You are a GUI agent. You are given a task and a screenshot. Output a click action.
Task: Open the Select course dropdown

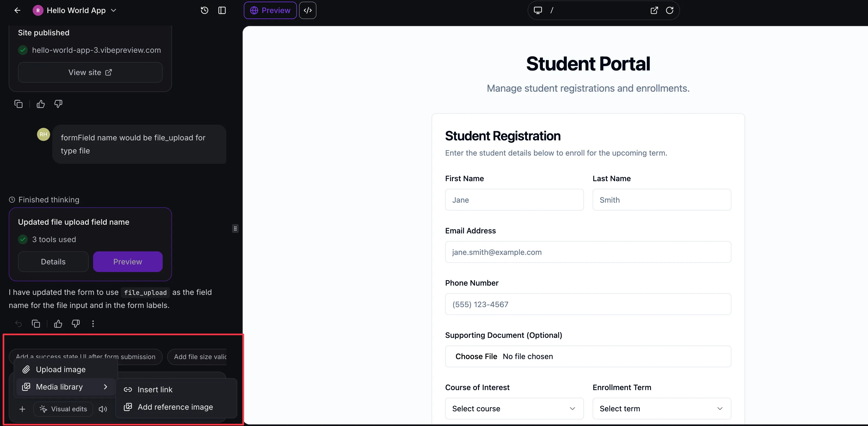[514, 409]
